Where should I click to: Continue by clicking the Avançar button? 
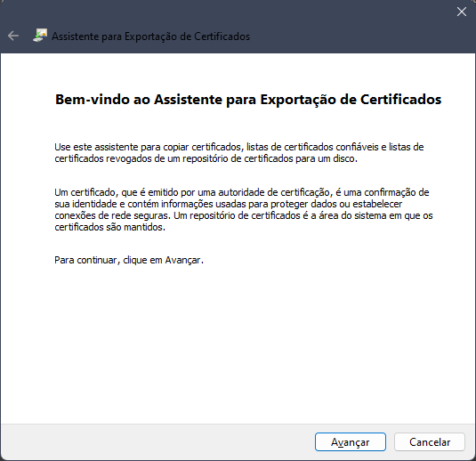click(351, 442)
